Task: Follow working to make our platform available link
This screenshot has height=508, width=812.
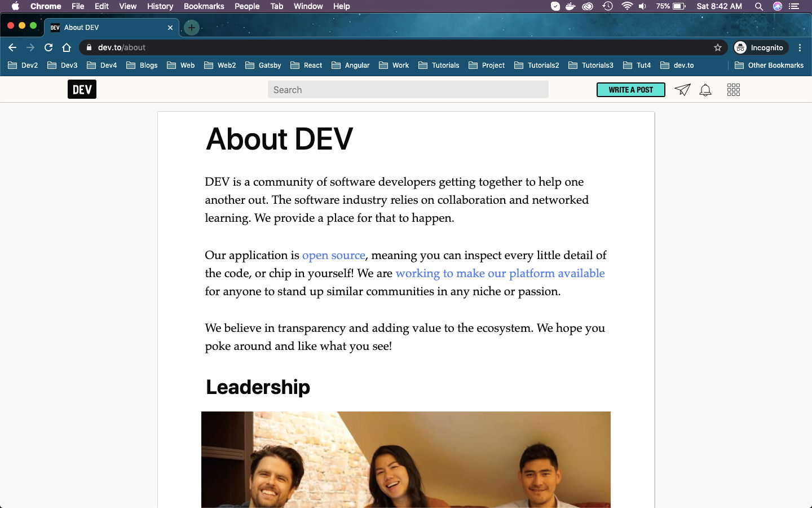Action: 500,273
